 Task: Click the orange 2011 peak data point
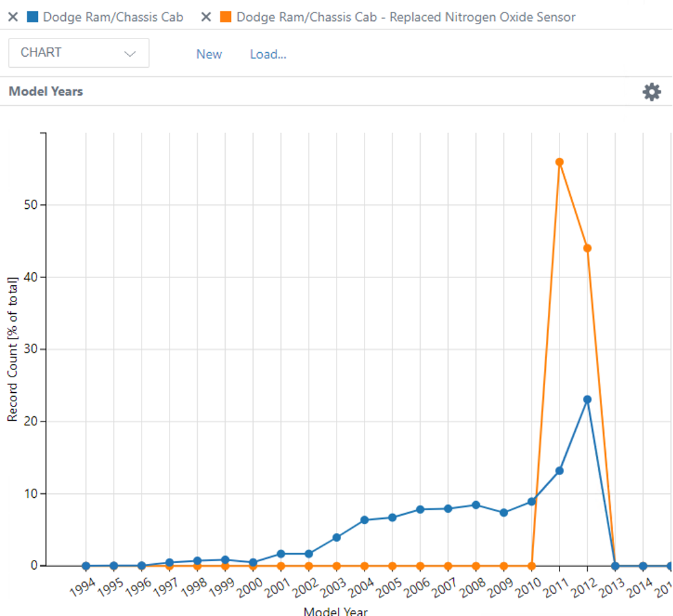(x=560, y=162)
